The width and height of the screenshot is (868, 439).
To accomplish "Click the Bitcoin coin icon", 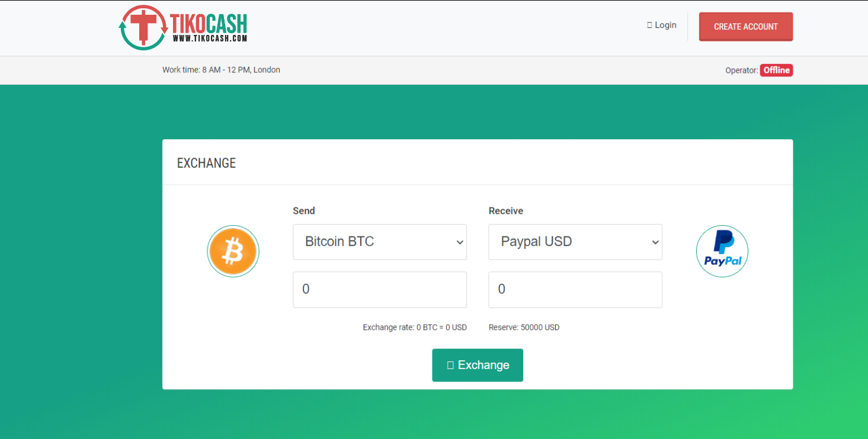I will tap(233, 251).
